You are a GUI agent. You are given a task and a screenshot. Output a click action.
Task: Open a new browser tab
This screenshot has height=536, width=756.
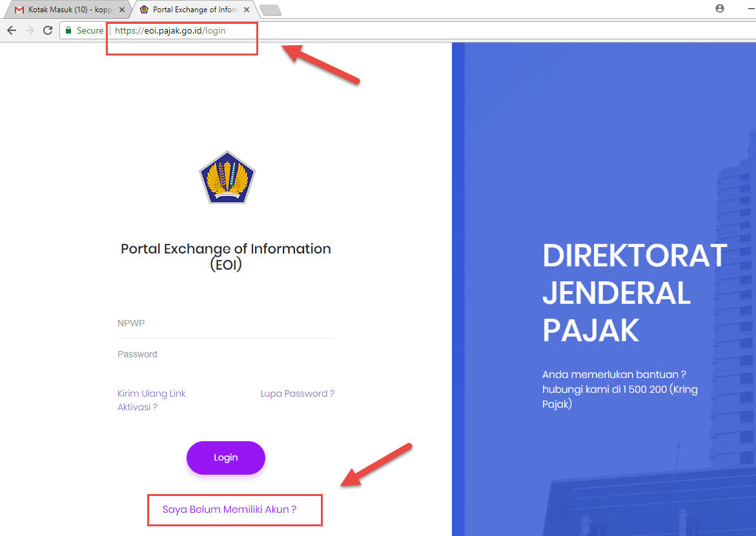271,10
